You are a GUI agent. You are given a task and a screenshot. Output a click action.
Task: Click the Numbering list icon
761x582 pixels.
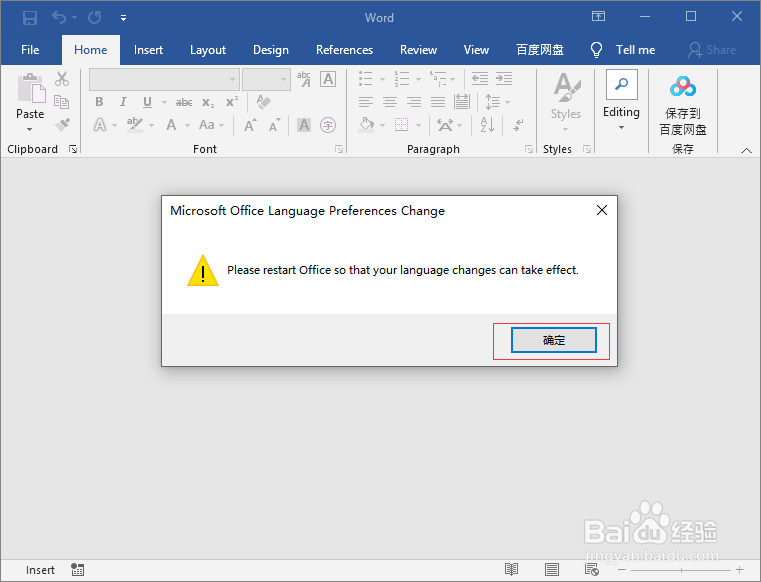402,79
